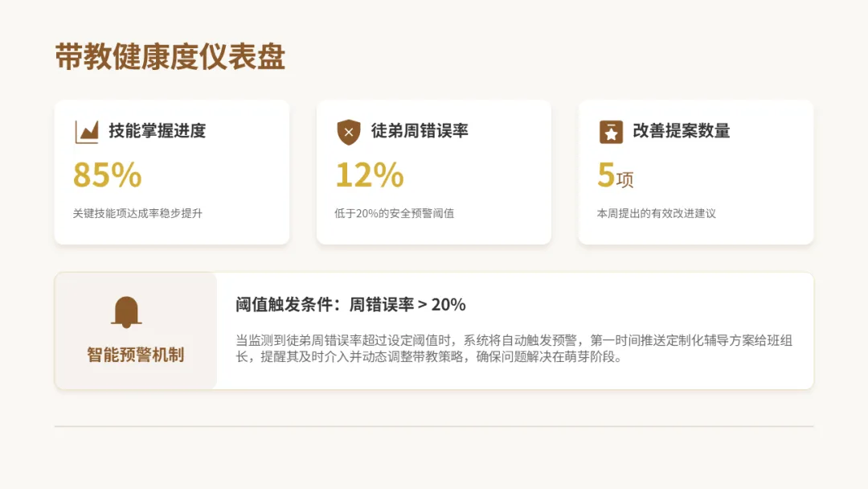The height and width of the screenshot is (489, 868).
Task: Click the 阈值触发条件 heading text
Action: coord(350,305)
